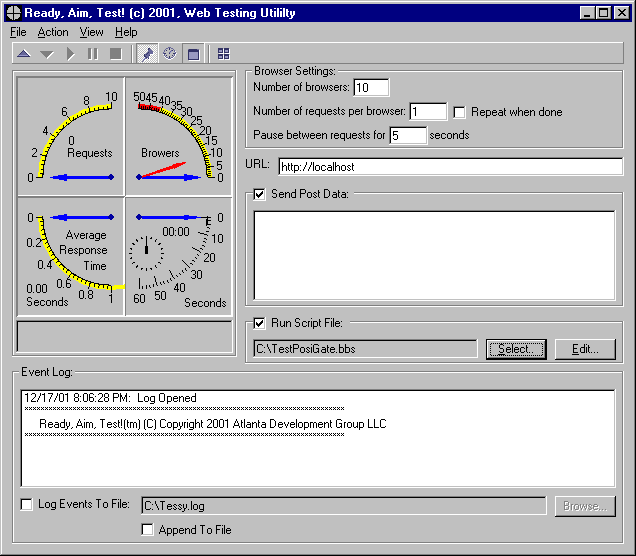Click the application icon in the title bar
This screenshot has width=636, height=556.
coord(13,13)
